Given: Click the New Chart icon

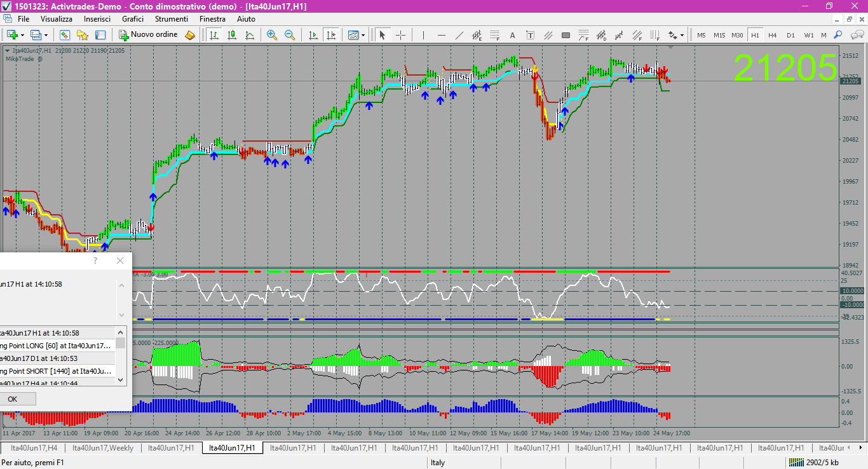Looking at the screenshot, I should (x=12, y=35).
